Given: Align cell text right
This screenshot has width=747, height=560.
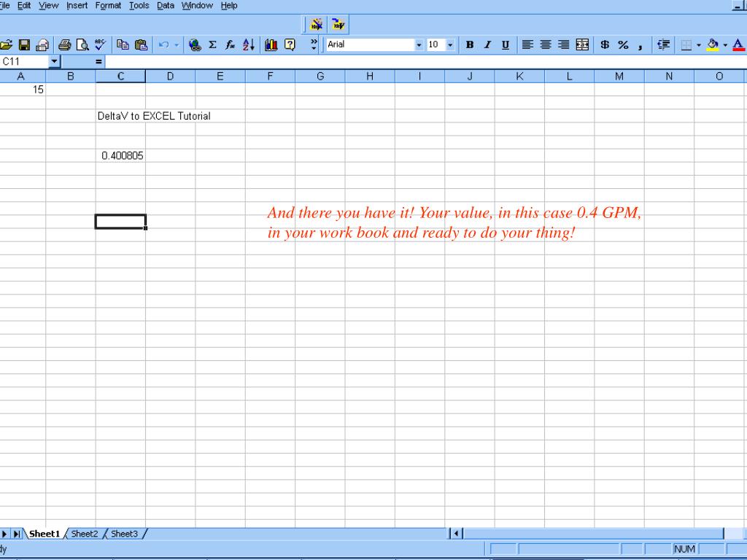Looking at the screenshot, I should point(564,44).
